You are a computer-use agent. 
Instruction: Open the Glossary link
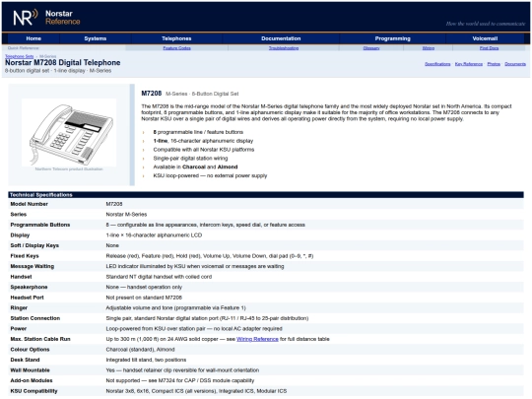click(x=371, y=48)
